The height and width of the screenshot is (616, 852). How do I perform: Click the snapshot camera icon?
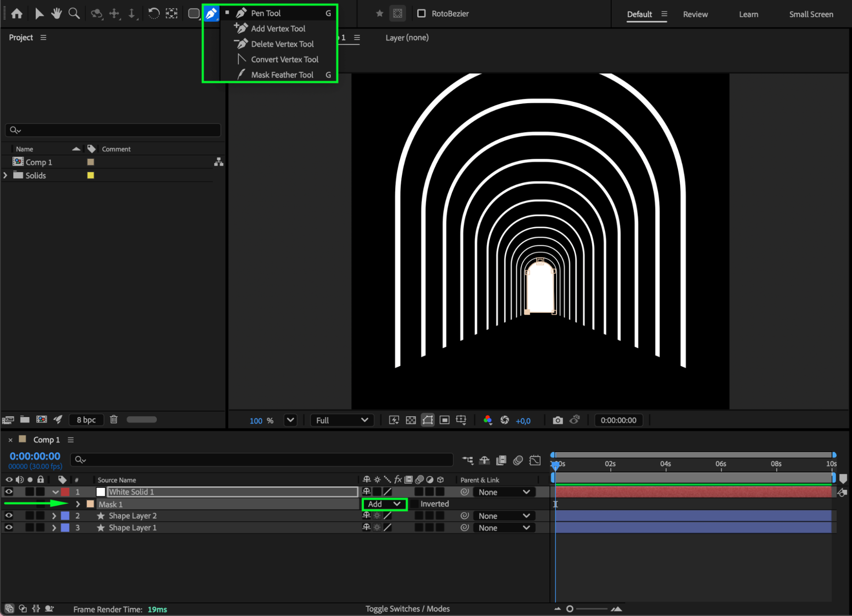click(557, 420)
